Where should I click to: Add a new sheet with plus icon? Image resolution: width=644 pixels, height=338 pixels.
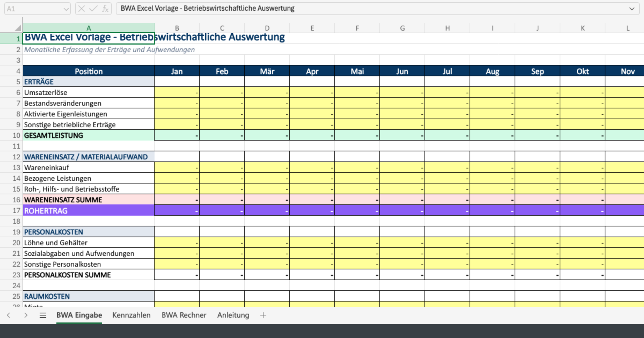(263, 315)
